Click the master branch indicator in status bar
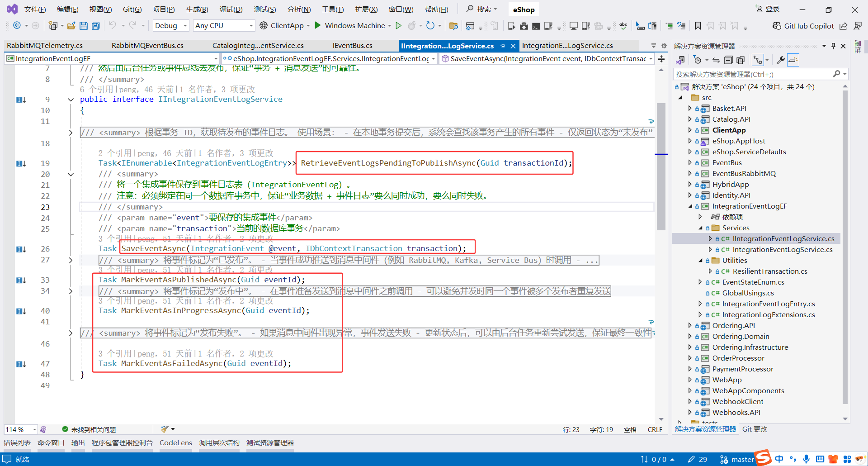868x466 pixels. (x=737, y=459)
